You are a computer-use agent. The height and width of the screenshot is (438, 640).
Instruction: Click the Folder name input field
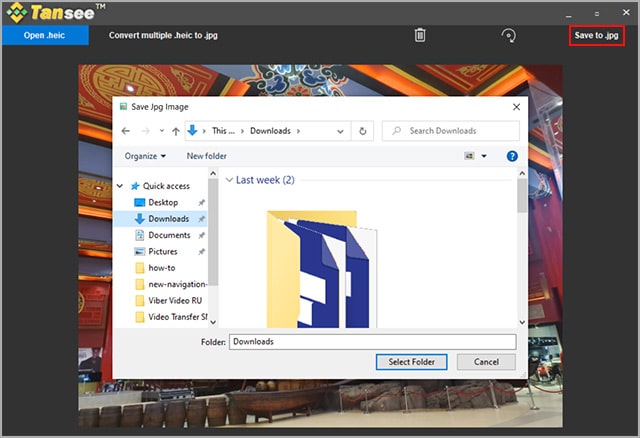click(372, 341)
